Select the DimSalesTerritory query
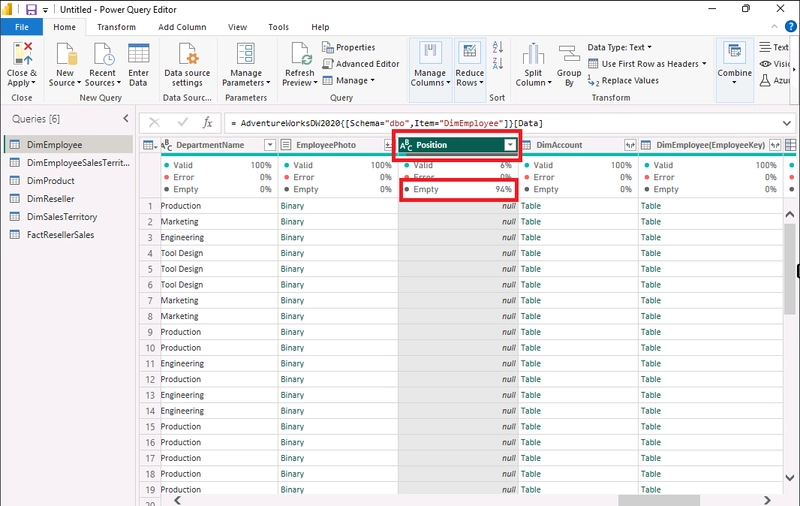Screen dimensions: 800x506 click(68, 217)
